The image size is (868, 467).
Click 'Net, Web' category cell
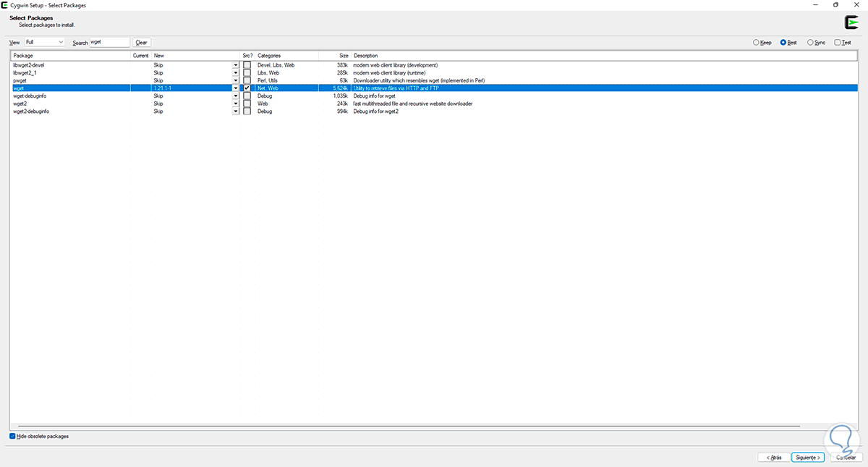pyautogui.click(x=268, y=88)
